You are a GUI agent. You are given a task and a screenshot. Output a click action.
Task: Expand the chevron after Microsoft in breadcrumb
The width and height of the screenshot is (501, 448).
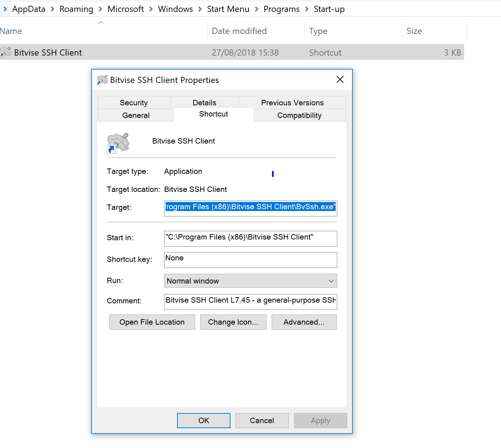pos(151,9)
